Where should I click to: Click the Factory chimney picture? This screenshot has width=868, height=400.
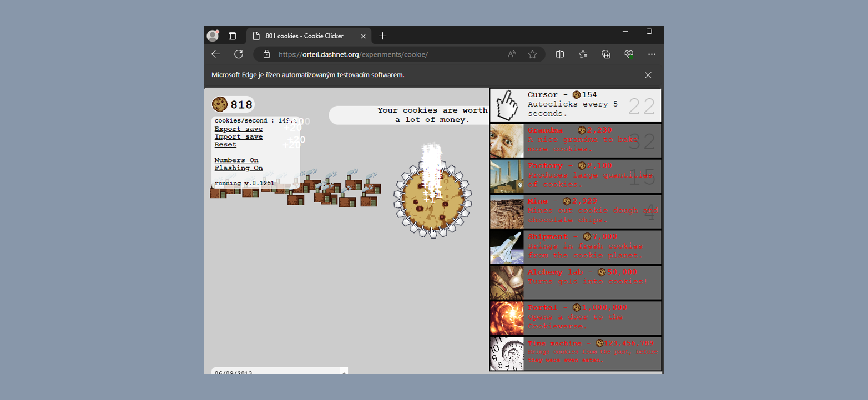point(507,176)
